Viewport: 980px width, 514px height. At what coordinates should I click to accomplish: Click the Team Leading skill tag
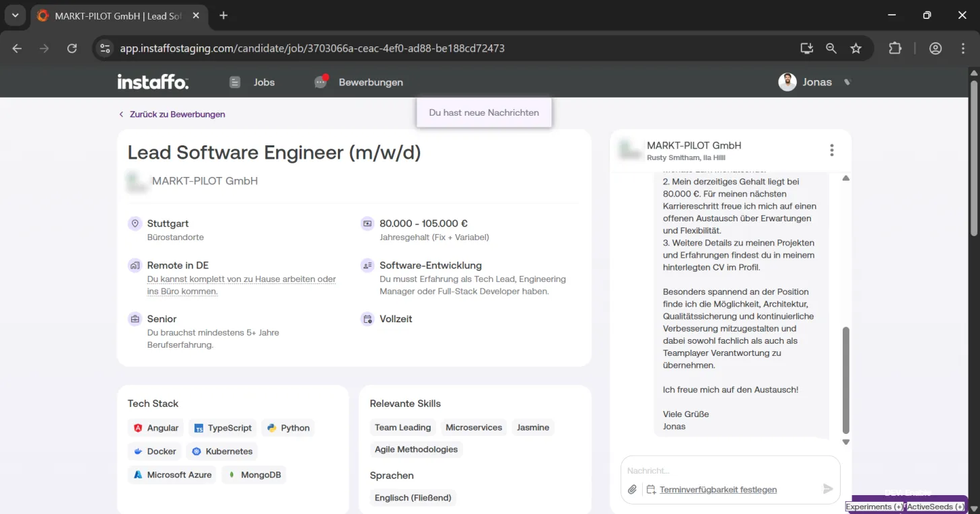pyautogui.click(x=403, y=427)
